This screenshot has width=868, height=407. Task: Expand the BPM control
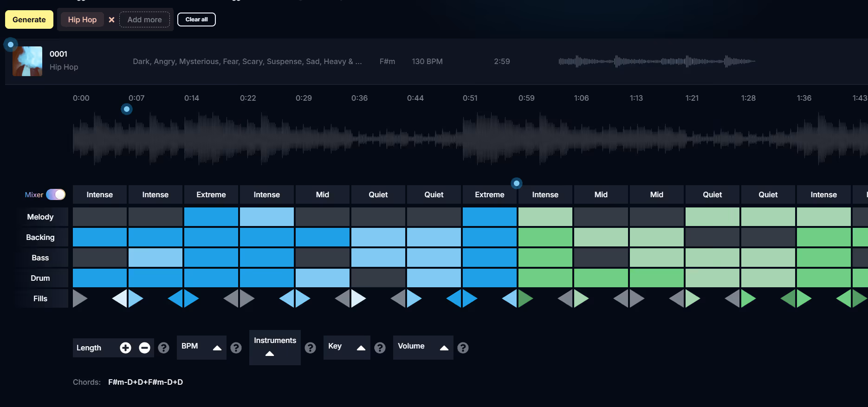[x=217, y=348]
